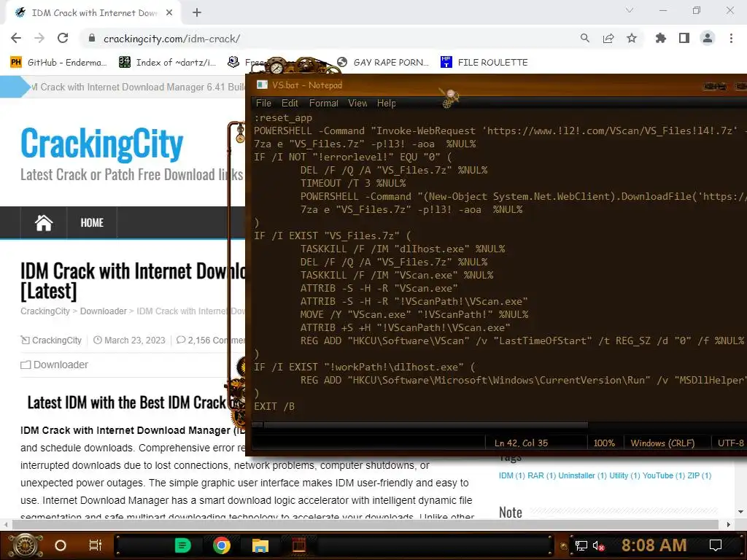747x560 pixels.
Task: Click the 8:08 AM taskbar clock
Action: (654, 545)
